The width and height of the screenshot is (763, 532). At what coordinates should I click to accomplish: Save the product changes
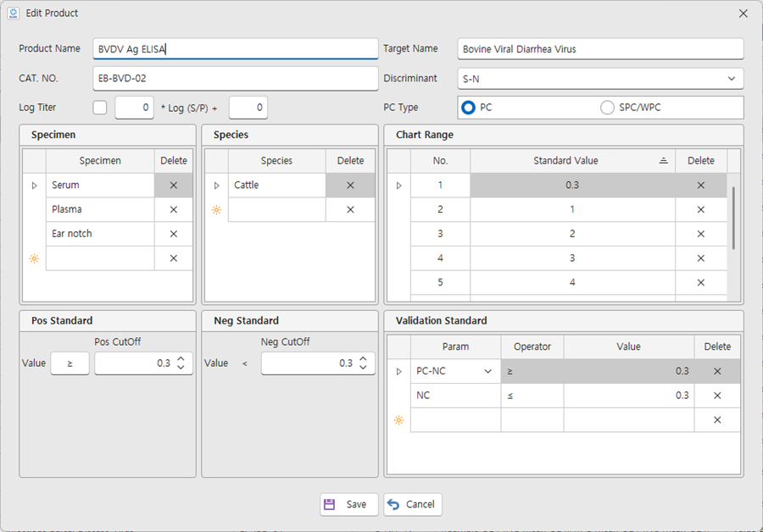click(x=349, y=504)
